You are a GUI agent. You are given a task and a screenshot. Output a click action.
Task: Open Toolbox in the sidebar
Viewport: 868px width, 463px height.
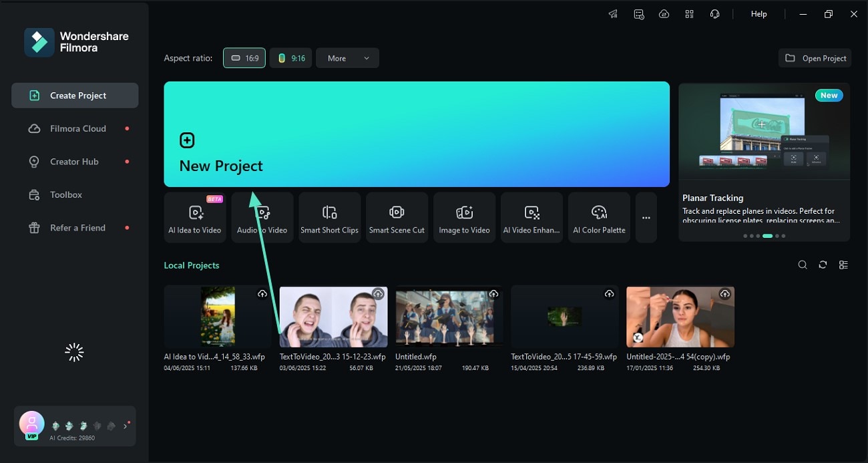[75, 194]
